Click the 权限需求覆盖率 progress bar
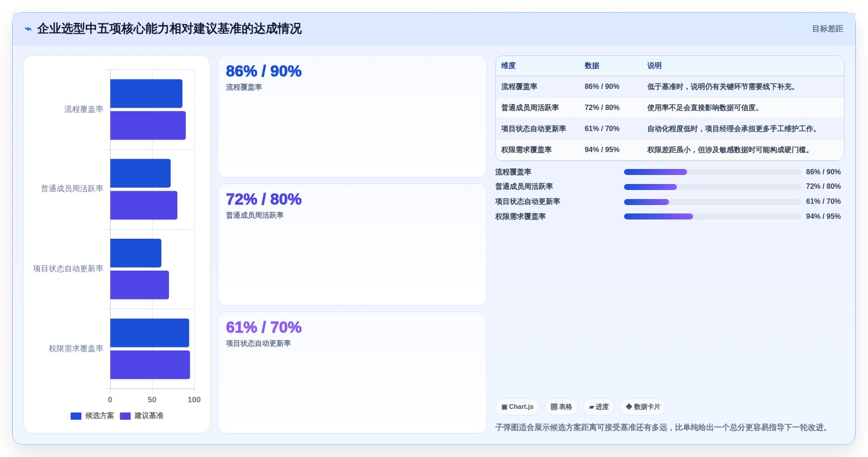The image size is (868, 457). tap(712, 216)
